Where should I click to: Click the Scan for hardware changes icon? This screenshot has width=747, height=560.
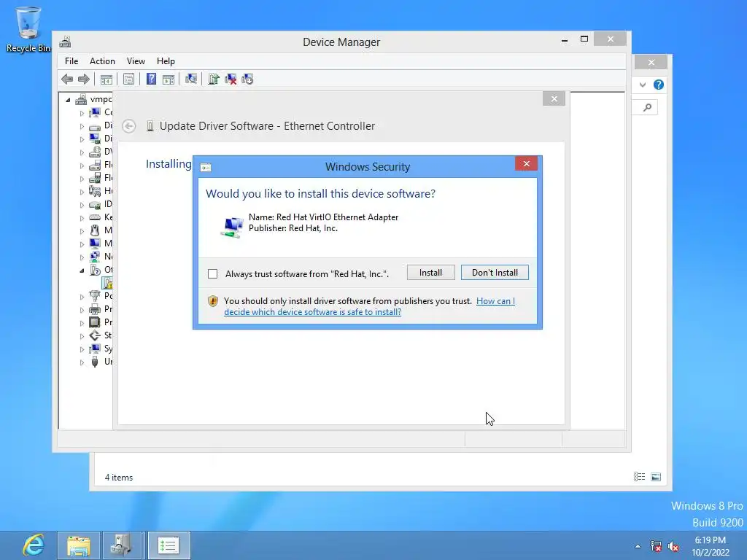(191, 79)
